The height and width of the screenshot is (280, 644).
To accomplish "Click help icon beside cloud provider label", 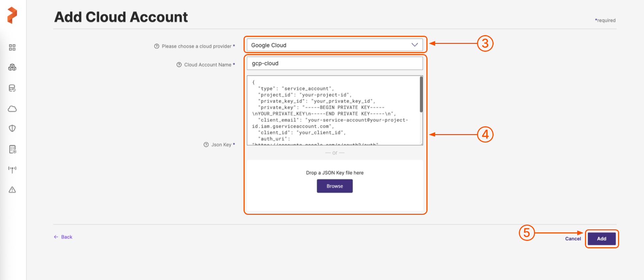I will pyautogui.click(x=157, y=46).
